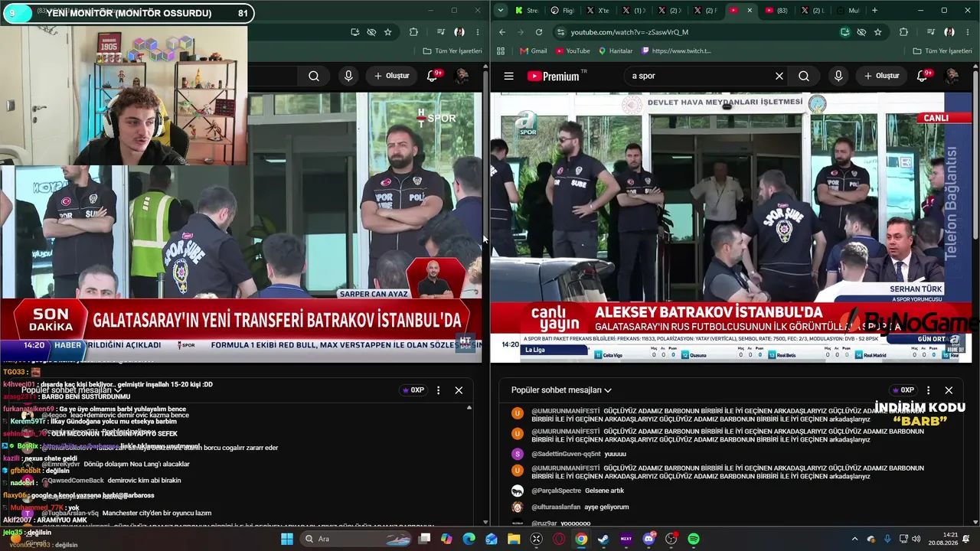The height and width of the screenshot is (551, 980).
Task: Start voice search in left YouTube window
Action: tap(348, 76)
